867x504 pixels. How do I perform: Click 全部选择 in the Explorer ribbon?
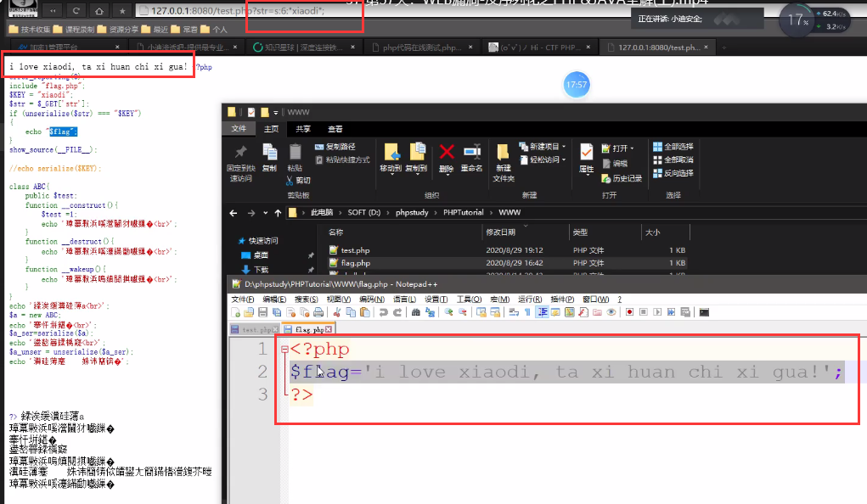(673, 147)
